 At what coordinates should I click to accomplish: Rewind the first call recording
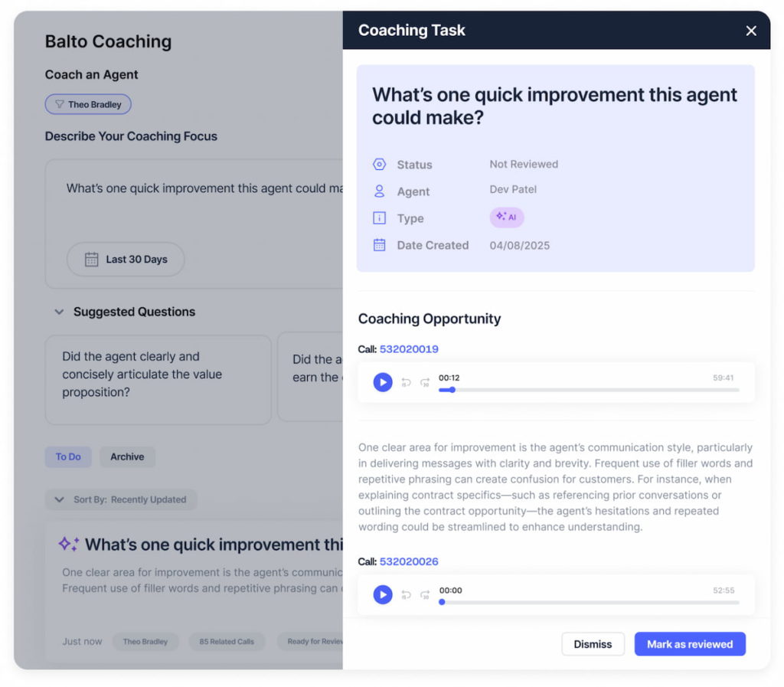click(406, 382)
